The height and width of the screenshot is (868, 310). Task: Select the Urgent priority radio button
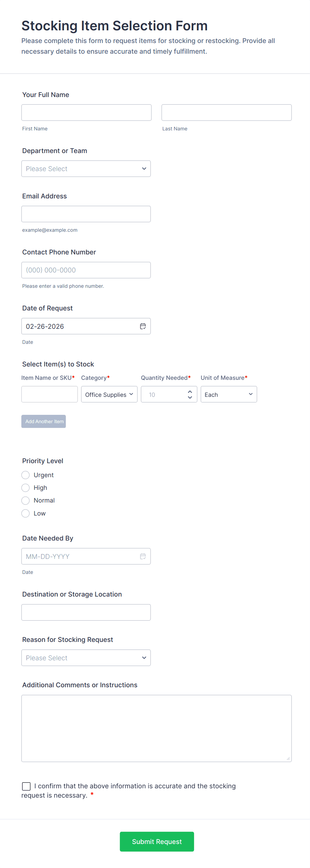[26, 475]
